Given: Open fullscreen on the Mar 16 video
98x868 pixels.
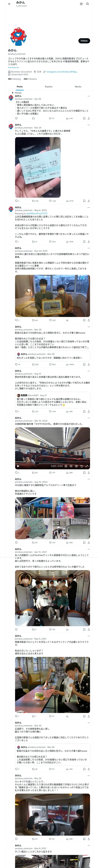Looking at the screenshot, I should [x=87, y=466].
